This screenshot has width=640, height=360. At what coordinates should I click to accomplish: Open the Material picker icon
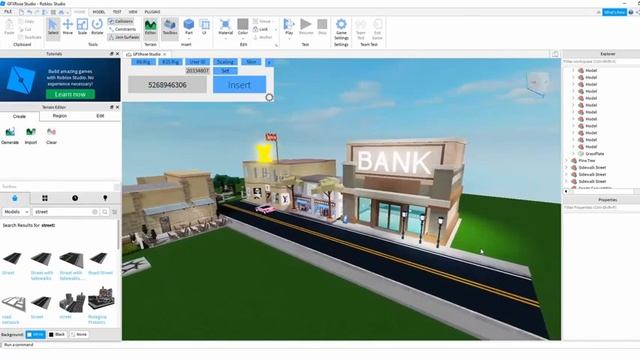pyautogui.click(x=225, y=24)
